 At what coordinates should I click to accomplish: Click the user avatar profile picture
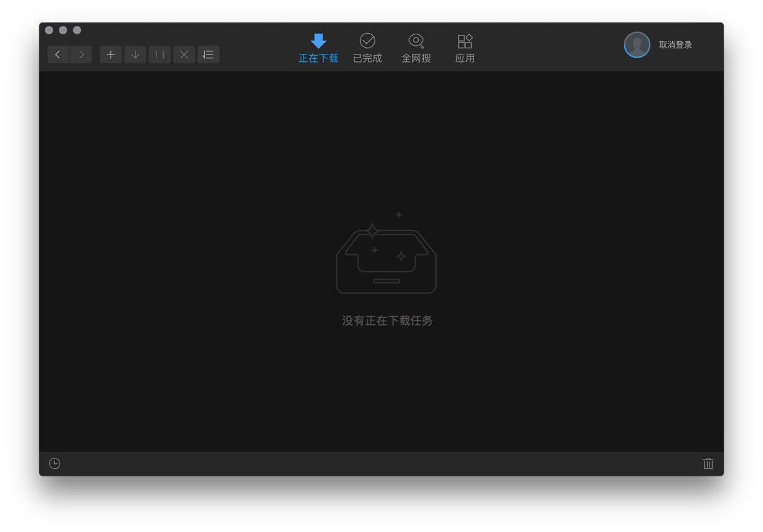pyautogui.click(x=637, y=45)
